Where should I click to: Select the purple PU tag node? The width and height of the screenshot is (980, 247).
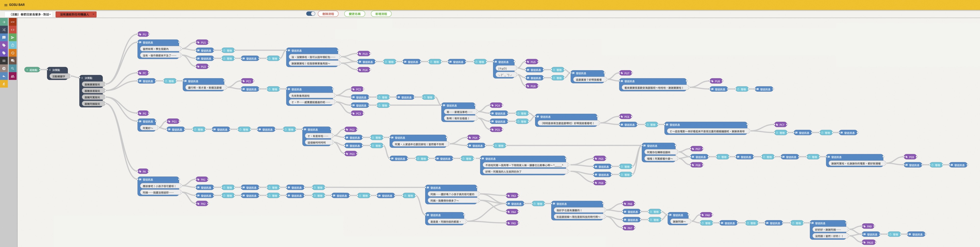[143, 34]
